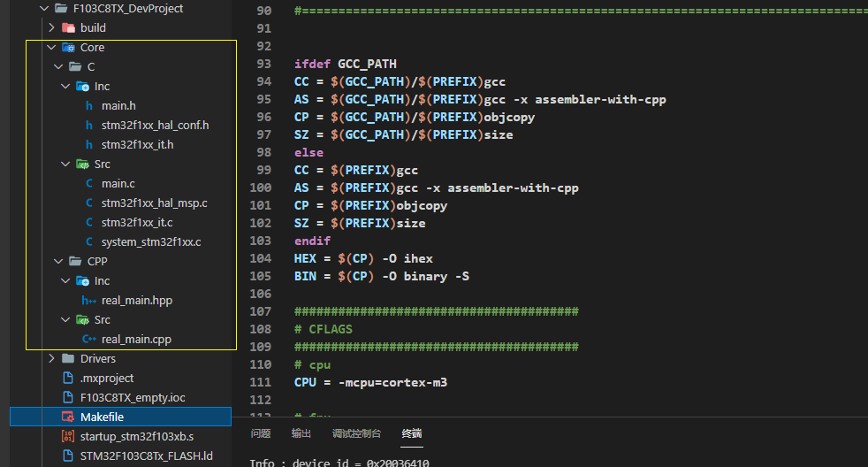Click the file icon of STM32F103C8Tx_FLASH.ld

pos(68,456)
